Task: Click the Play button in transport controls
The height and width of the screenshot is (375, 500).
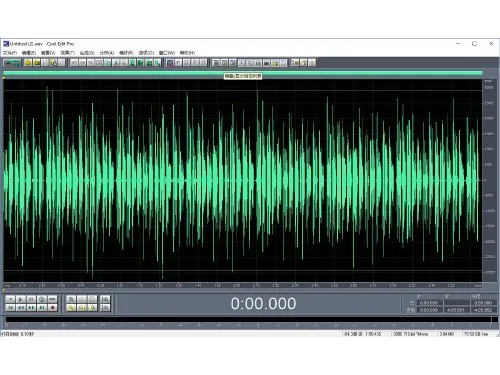Action: [21, 299]
